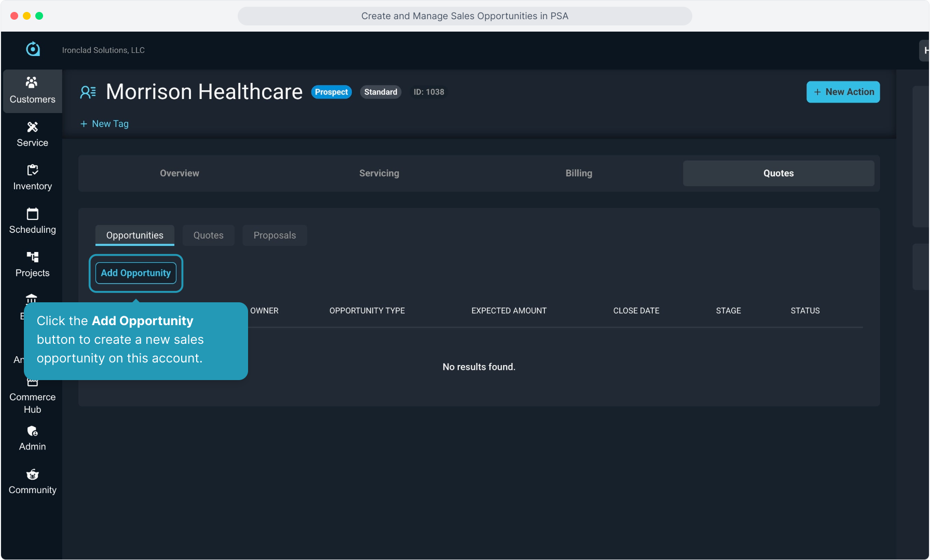Click the Add Opportunity button
This screenshot has height=560, width=930.
(x=136, y=273)
